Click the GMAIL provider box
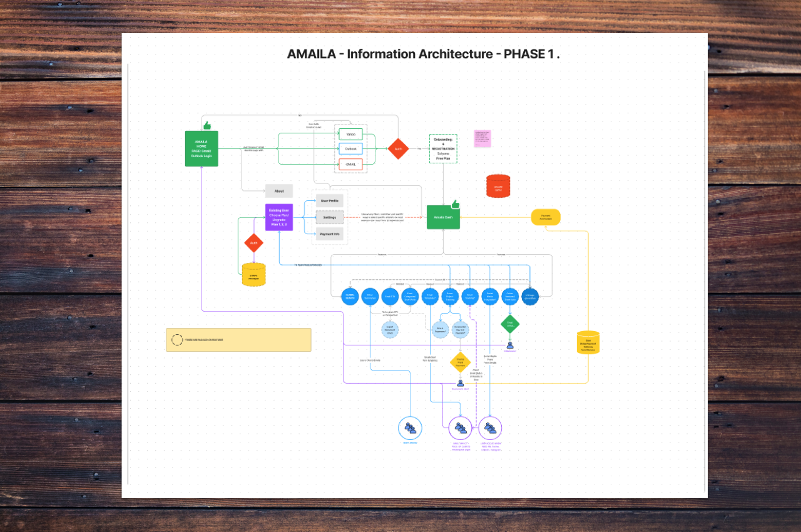 click(350, 165)
